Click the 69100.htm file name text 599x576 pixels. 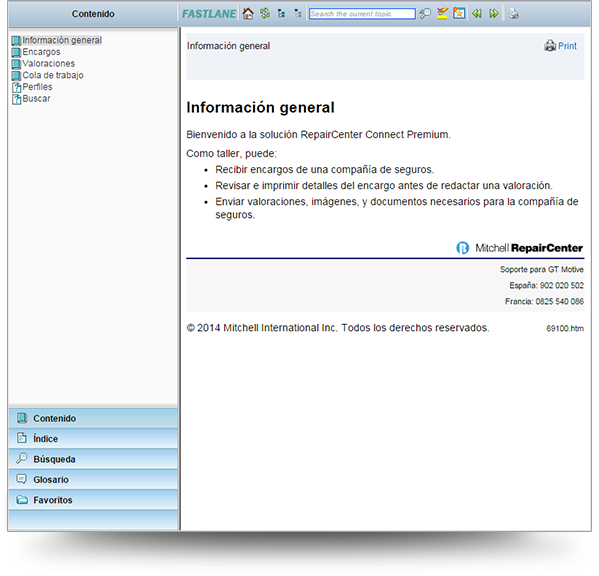(x=565, y=328)
